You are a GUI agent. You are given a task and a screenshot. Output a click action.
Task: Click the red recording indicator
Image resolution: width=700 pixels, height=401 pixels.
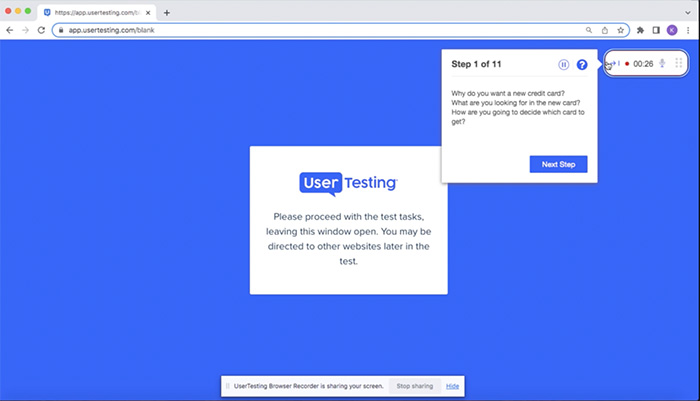(627, 64)
